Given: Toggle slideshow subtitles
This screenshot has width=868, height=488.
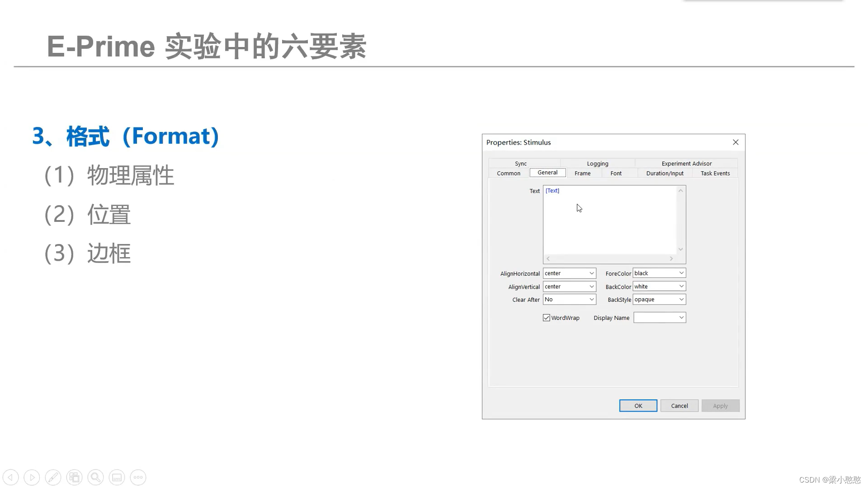Looking at the screenshot, I should pos(117,477).
